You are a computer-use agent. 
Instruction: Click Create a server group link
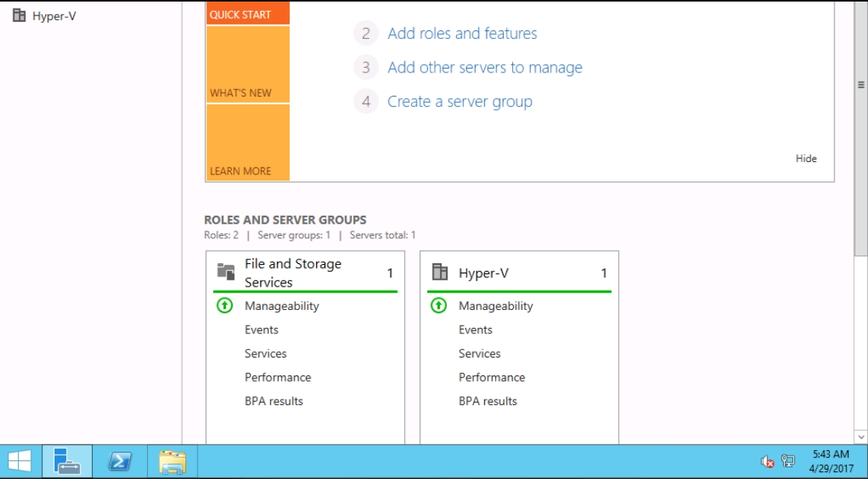click(x=459, y=102)
